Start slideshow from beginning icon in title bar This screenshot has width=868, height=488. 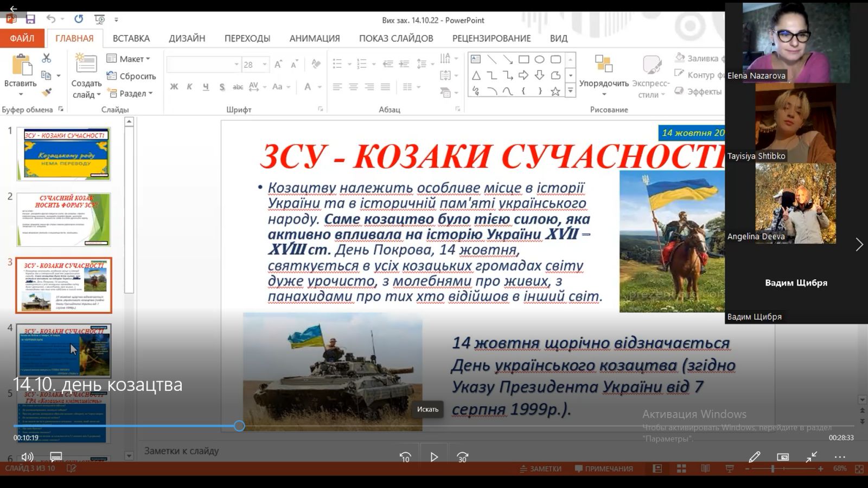click(100, 20)
